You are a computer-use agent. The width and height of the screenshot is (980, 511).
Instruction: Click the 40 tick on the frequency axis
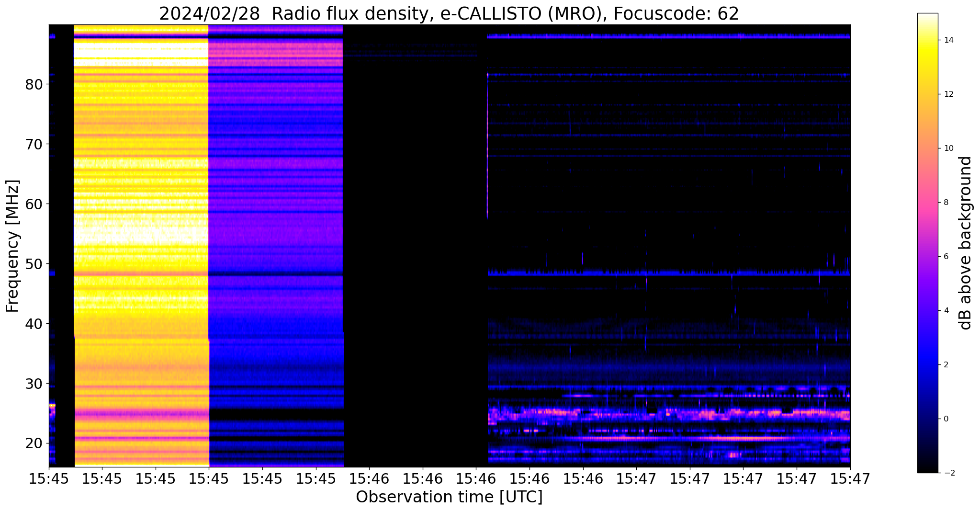[x=34, y=324]
